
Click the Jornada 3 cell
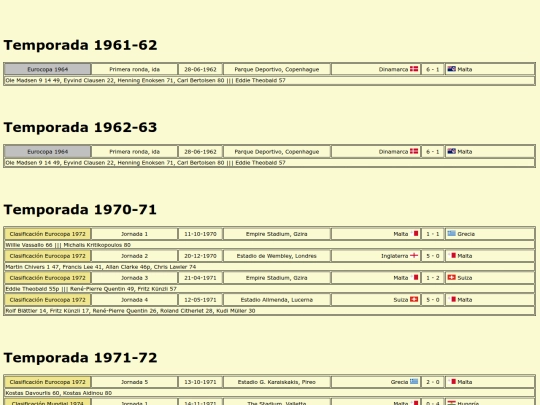click(x=135, y=278)
